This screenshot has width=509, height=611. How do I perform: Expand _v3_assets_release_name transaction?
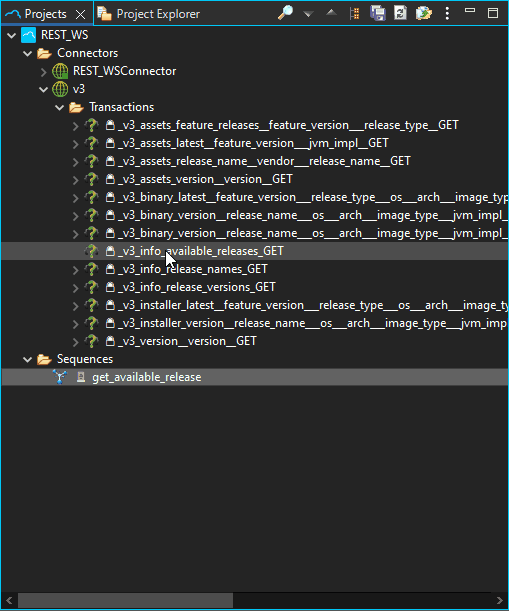click(76, 162)
